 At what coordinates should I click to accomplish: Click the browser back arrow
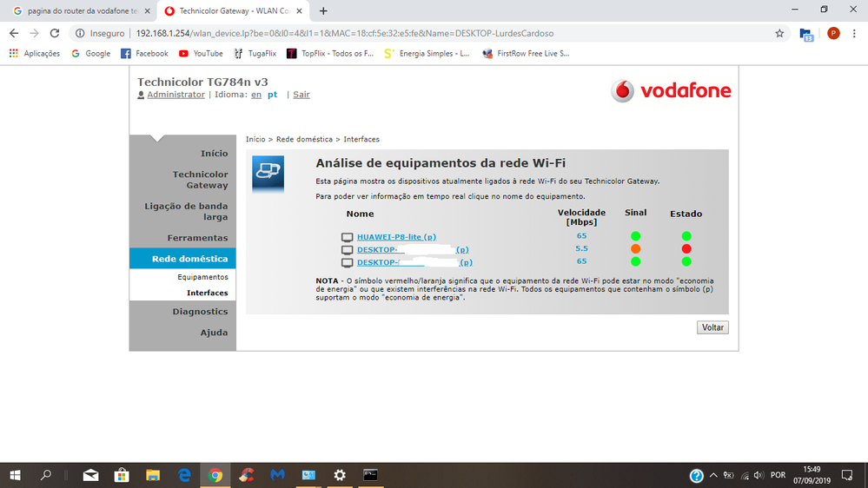[14, 33]
